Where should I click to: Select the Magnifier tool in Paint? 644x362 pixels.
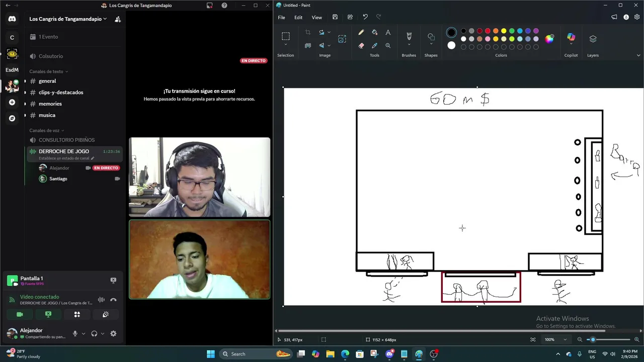pyautogui.click(x=388, y=45)
